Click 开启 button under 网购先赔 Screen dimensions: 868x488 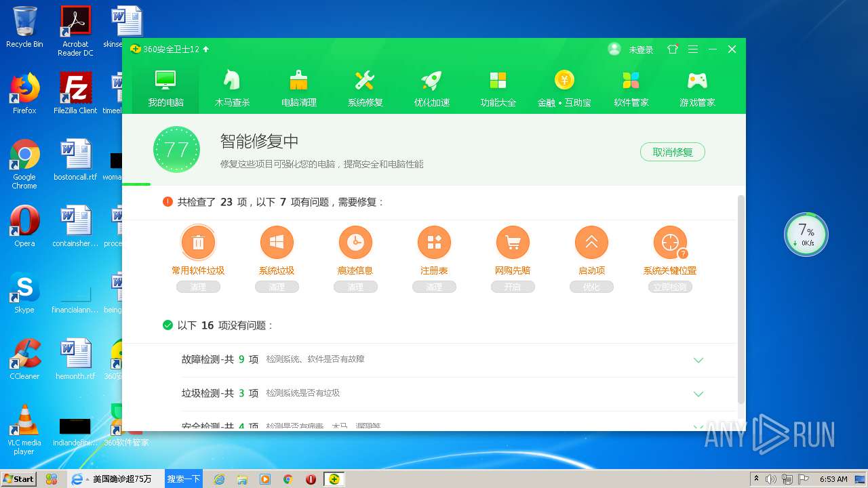pos(513,287)
